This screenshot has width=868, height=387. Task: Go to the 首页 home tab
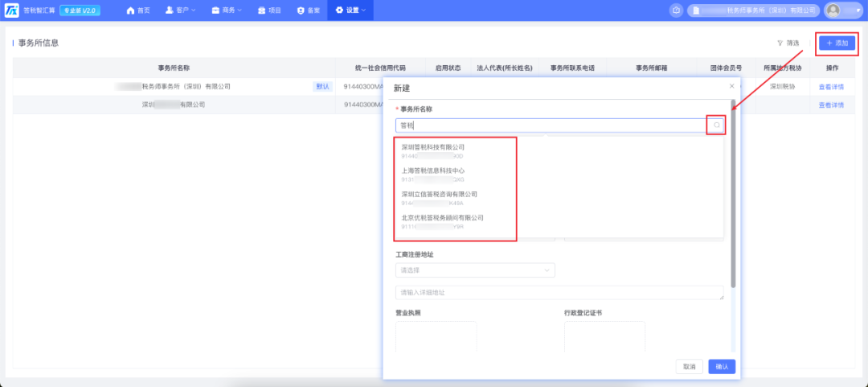tap(138, 10)
